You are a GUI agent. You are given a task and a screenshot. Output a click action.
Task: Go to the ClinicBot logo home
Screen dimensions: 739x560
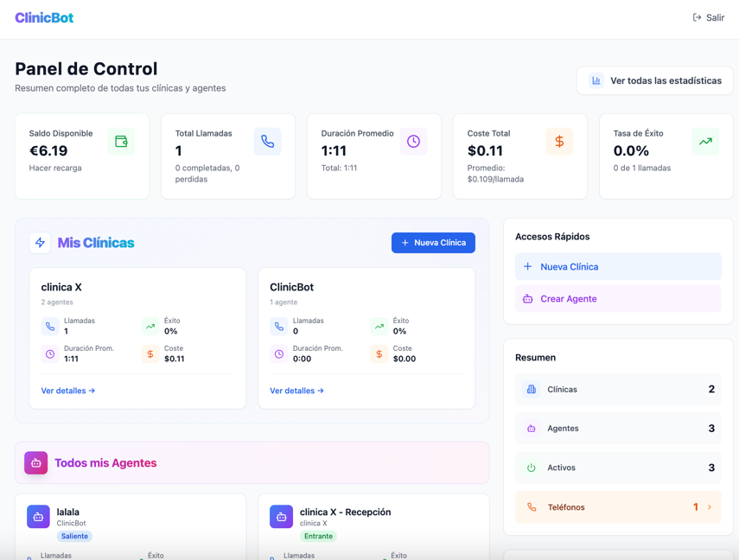click(x=44, y=17)
